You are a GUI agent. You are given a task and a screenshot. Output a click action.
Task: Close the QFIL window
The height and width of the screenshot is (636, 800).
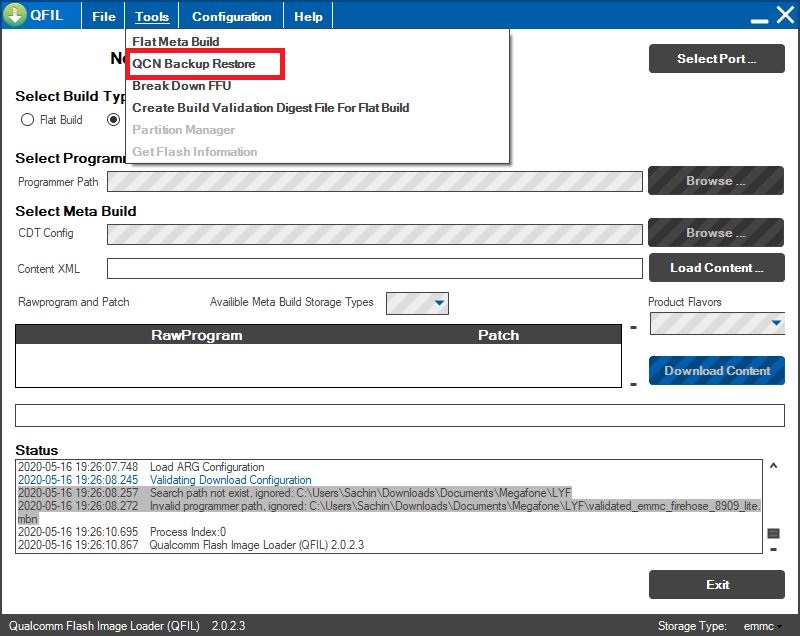(x=785, y=15)
